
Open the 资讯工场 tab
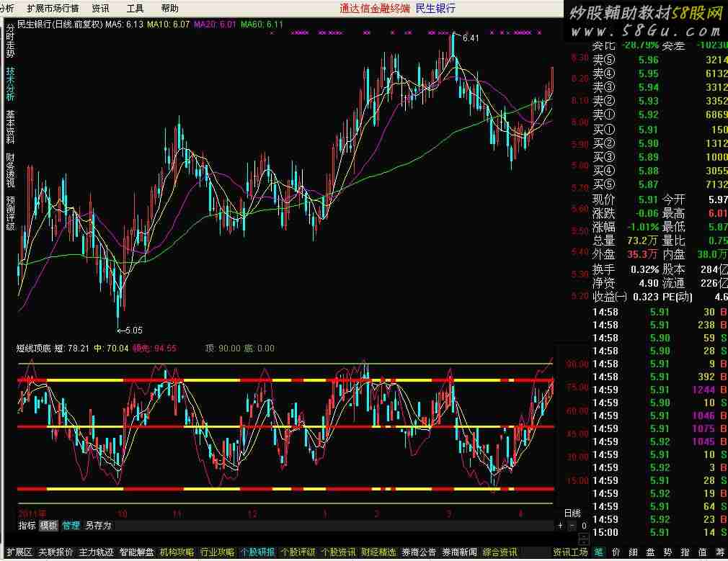pyautogui.click(x=571, y=552)
